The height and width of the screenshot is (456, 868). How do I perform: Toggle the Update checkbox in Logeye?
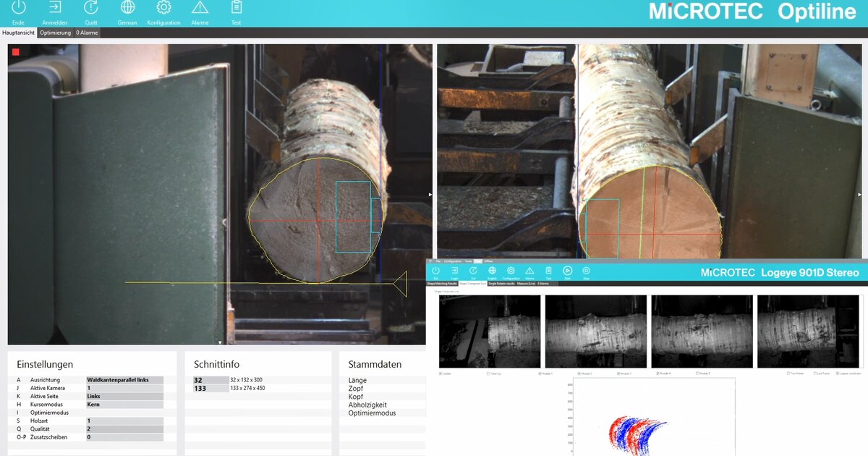[x=441, y=373]
